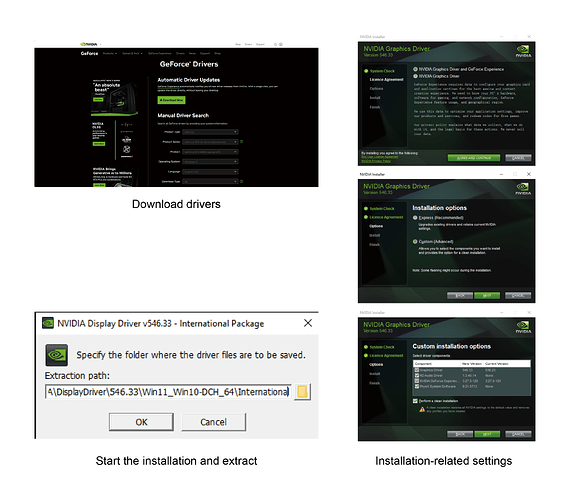Toggle Perform a clean installation checkbox
571x500 pixels.
pos(415,401)
